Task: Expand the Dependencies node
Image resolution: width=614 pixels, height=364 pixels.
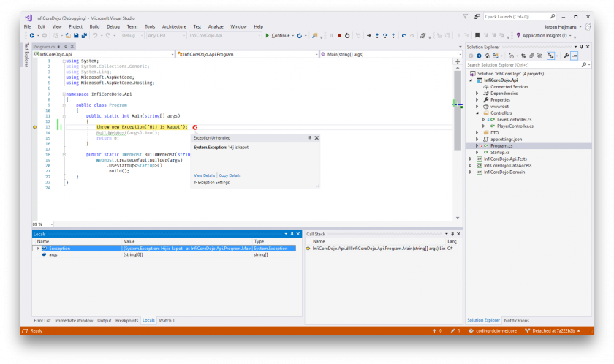Action: pos(477,93)
